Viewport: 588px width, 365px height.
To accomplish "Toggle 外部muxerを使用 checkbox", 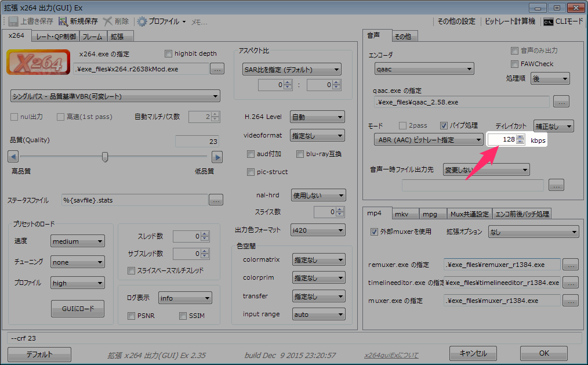I will coord(374,232).
